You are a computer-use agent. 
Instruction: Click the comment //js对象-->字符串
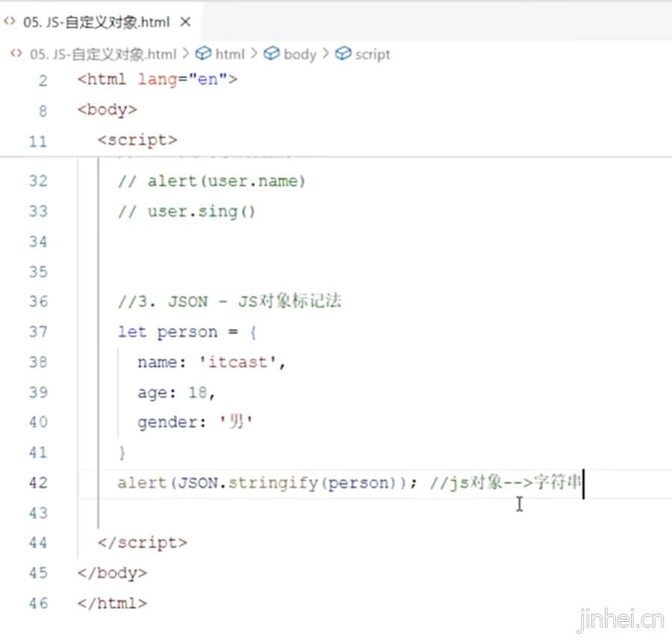[x=505, y=482]
